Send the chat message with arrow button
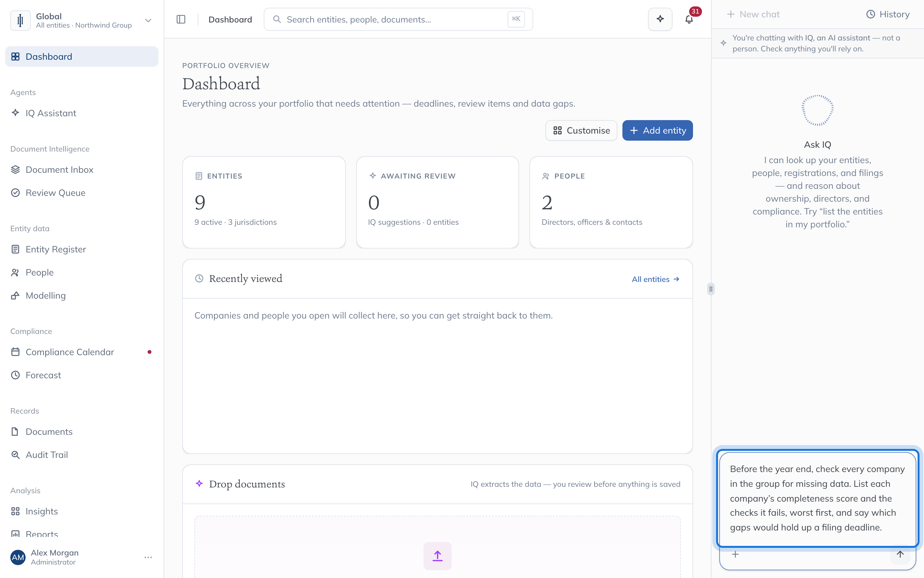Screen dimensions: 924x578 coord(900,554)
